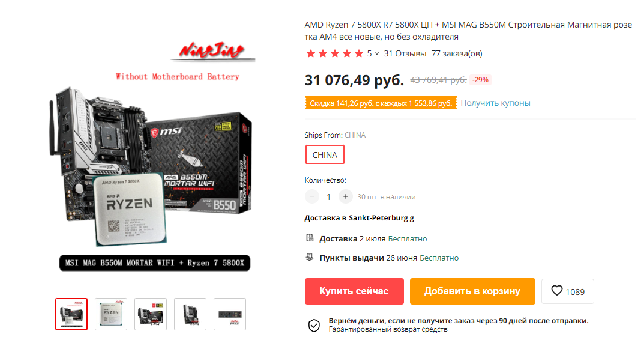Click the orange discount coupon banner
Image resolution: width=644 pixels, height=358 pixels.
[381, 103]
